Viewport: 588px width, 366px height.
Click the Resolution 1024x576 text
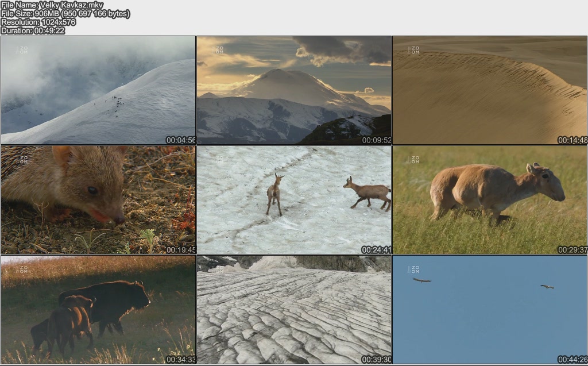[38, 22]
